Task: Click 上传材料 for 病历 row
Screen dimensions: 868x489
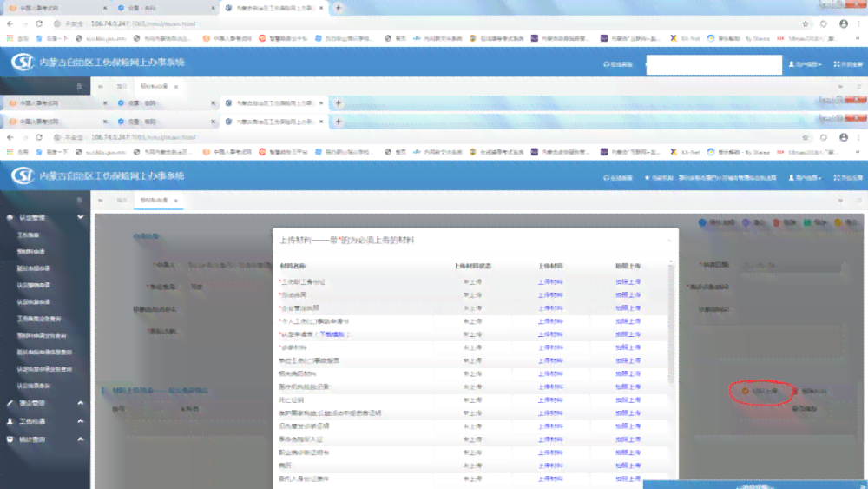Action: point(550,466)
